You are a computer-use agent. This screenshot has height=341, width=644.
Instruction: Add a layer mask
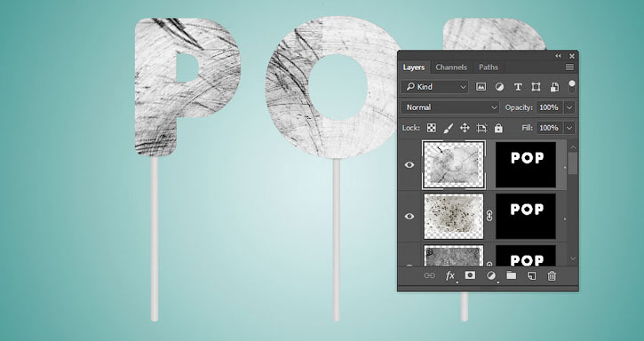[x=470, y=275]
